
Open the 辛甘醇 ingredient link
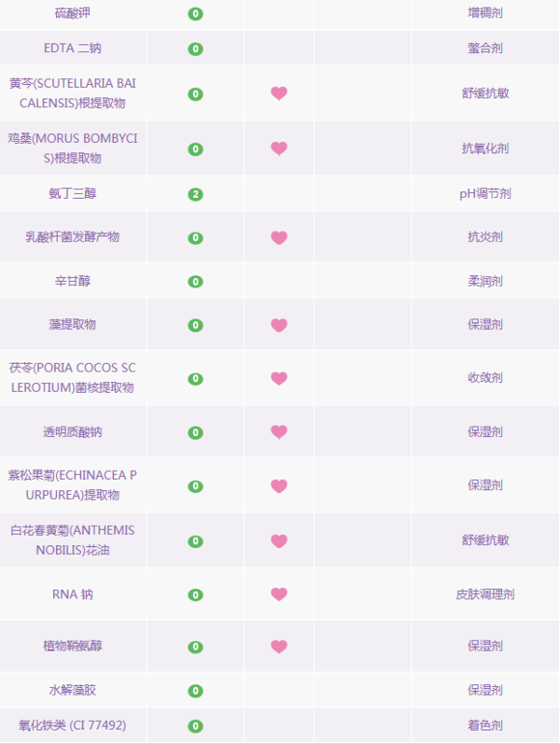coord(73,281)
